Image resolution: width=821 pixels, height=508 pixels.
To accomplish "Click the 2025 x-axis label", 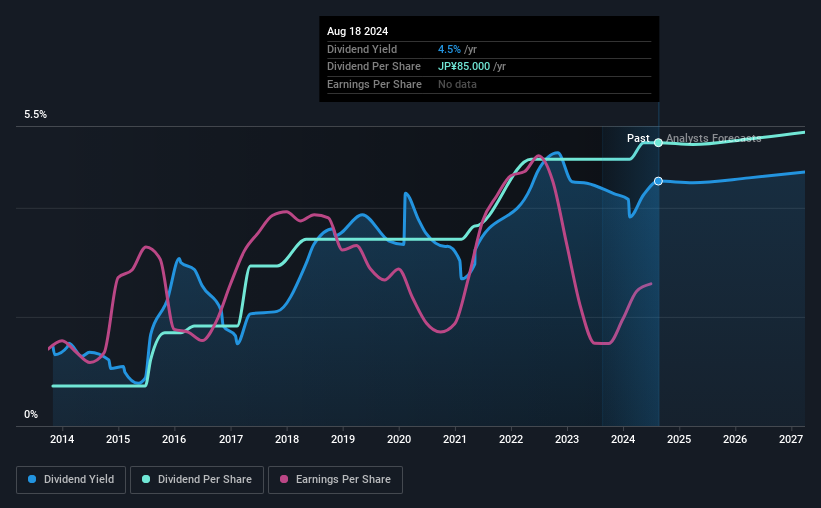I will click(679, 439).
